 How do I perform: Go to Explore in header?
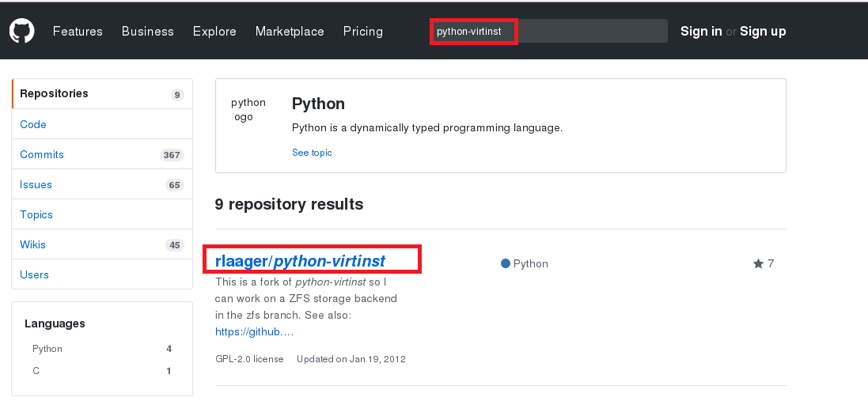[x=214, y=32]
